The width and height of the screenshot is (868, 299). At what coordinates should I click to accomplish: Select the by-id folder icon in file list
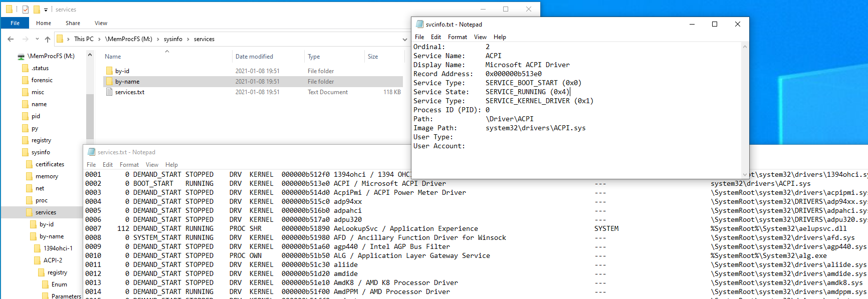(x=110, y=71)
